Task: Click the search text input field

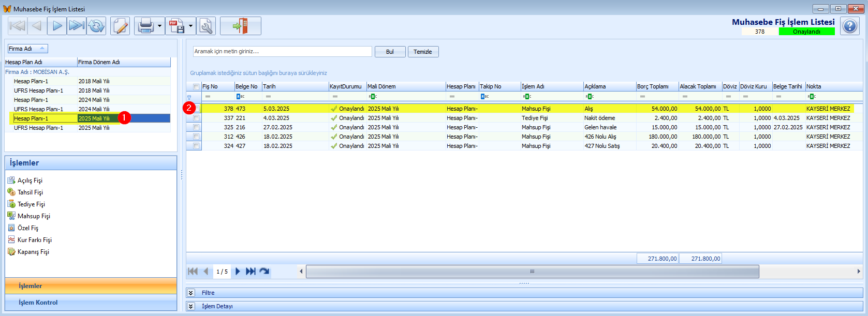Action: (x=283, y=51)
